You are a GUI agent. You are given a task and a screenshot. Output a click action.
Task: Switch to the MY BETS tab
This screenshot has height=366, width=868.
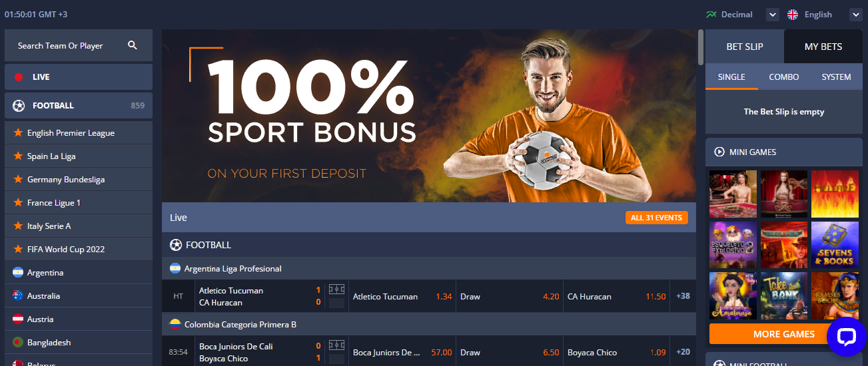pos(823,47)
